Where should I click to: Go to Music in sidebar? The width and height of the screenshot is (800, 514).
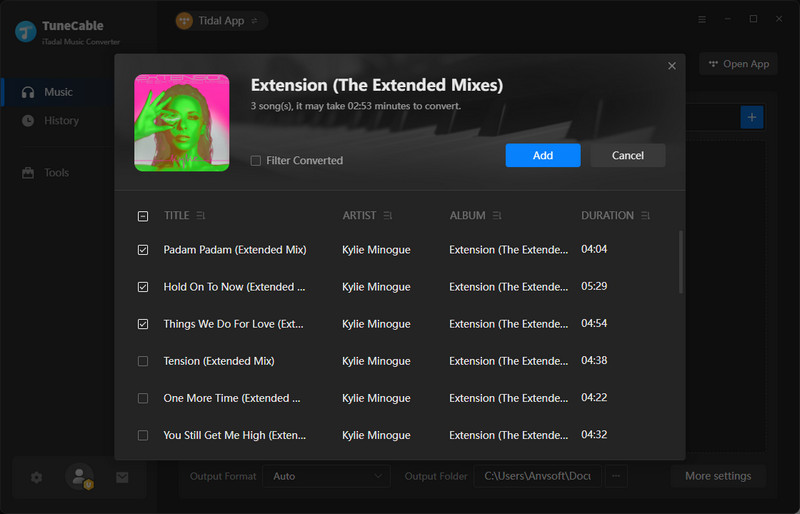(x=58, y=92)
